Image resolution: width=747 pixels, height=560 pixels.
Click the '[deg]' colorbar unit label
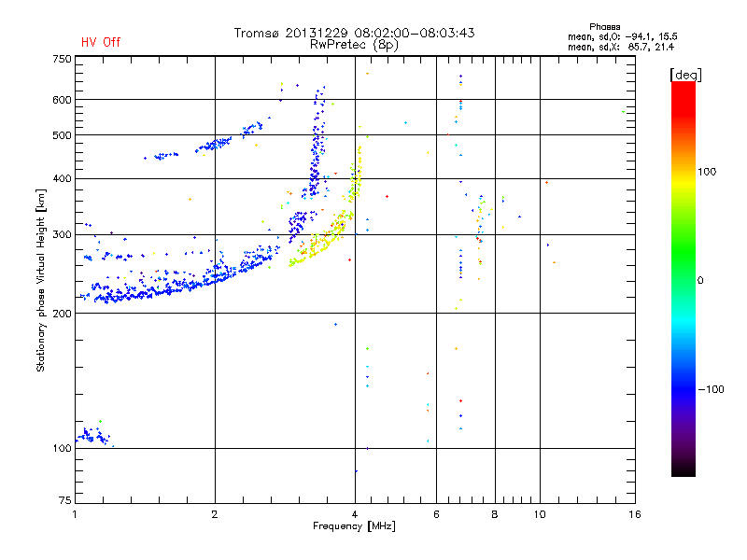coord(685,75)
